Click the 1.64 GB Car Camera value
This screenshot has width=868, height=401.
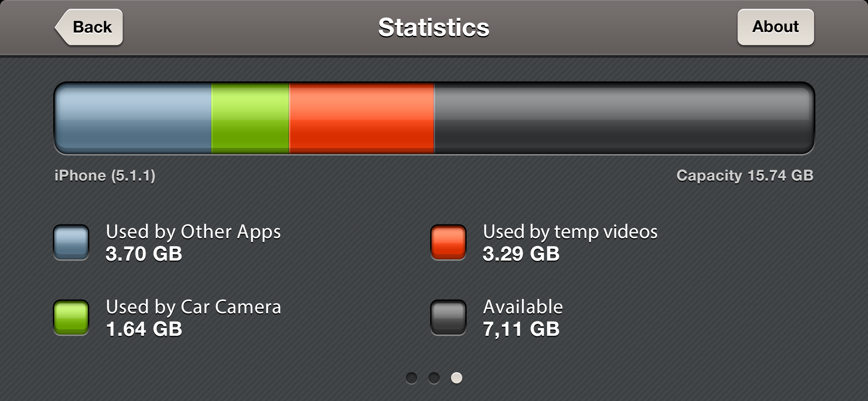pyautogui.click(x=144, y=329)
